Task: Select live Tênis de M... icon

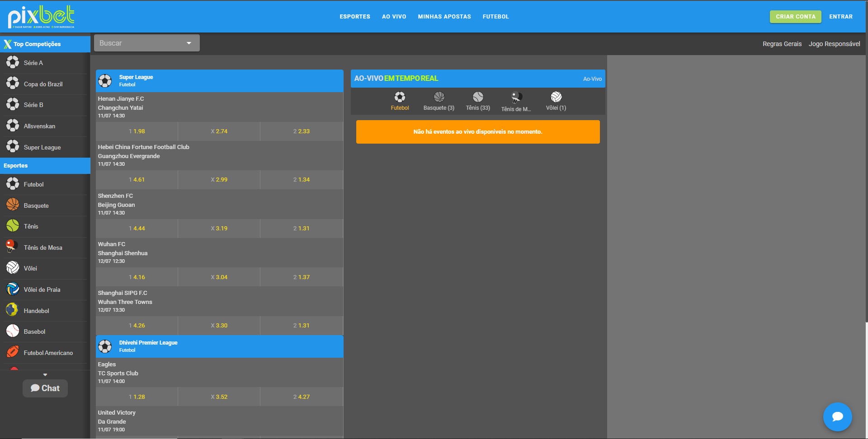Action: click(x=516, y=97)
